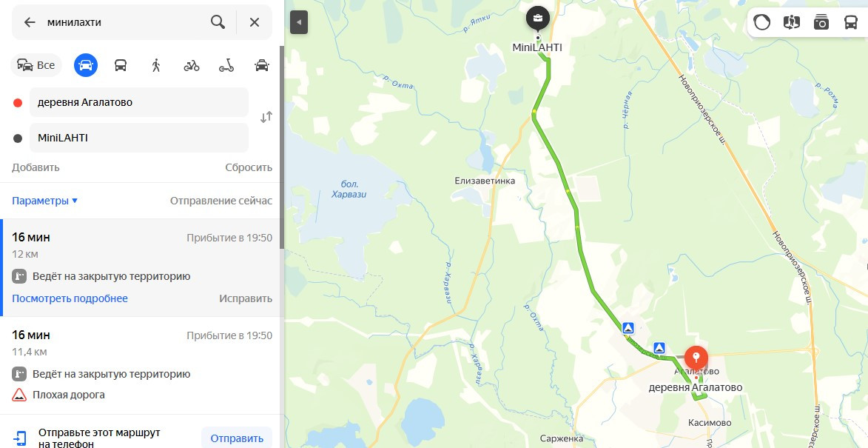Viewport: 868px width, 448px height.
Task: Select the 11,4 км route option
Action: pyautogui.click(x=142, y=366)
